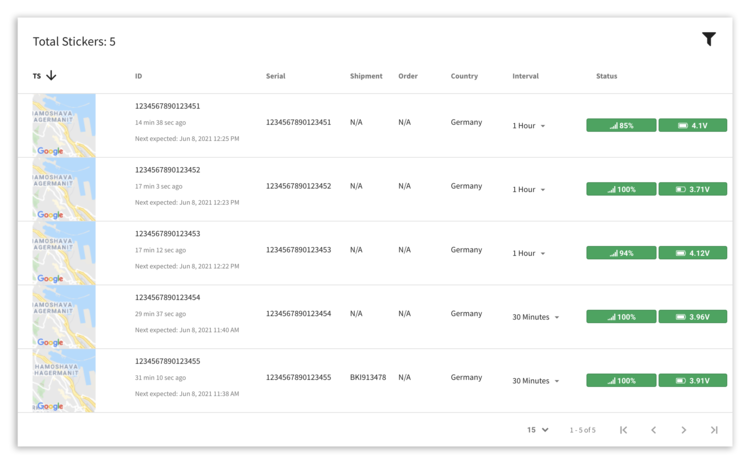Click 'Next expected: Jun 8, 2021 12:23 PM'
750x464 pixels.
click(187, 202)
